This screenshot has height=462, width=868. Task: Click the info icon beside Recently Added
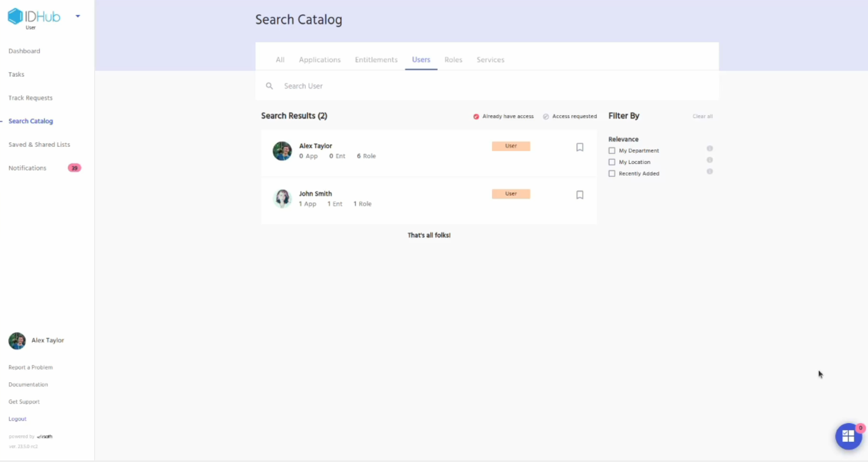(x=709, y=171)
